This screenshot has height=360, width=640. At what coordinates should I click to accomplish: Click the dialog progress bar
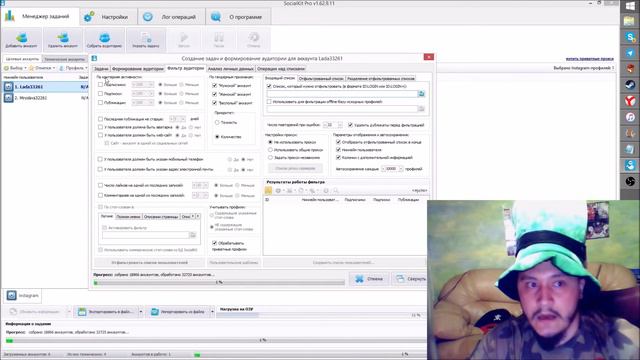pos(219,282)
